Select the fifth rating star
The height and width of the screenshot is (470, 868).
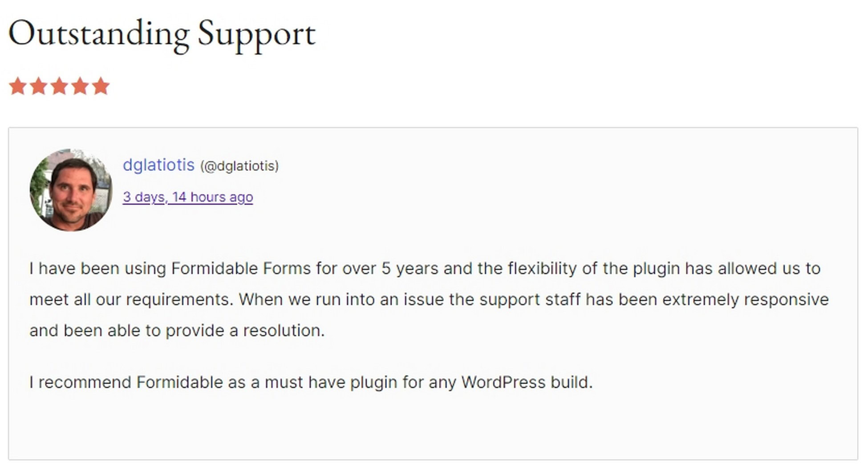pyautogui.click(x=101, y=86)
